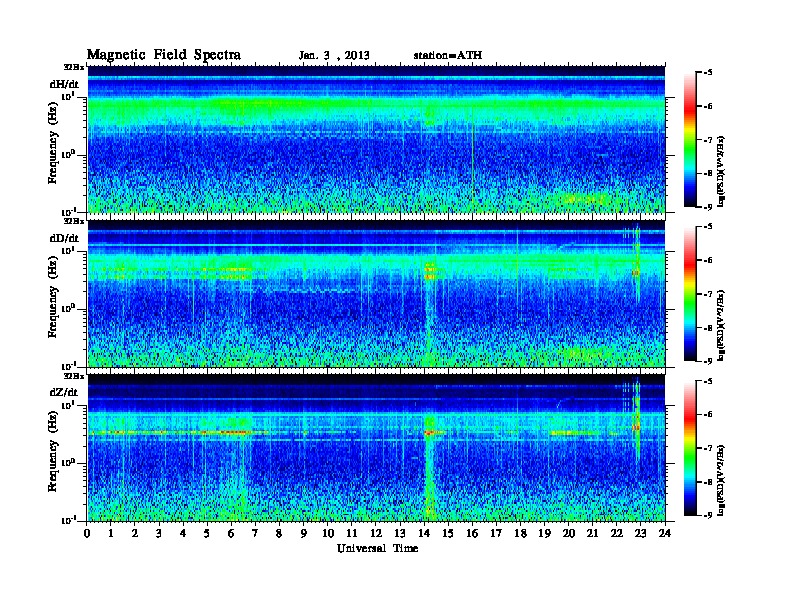792x612 pixels.
Task: Click the 10^0 frequency tick of dD/dt panel
Action: tap(68, 308)
